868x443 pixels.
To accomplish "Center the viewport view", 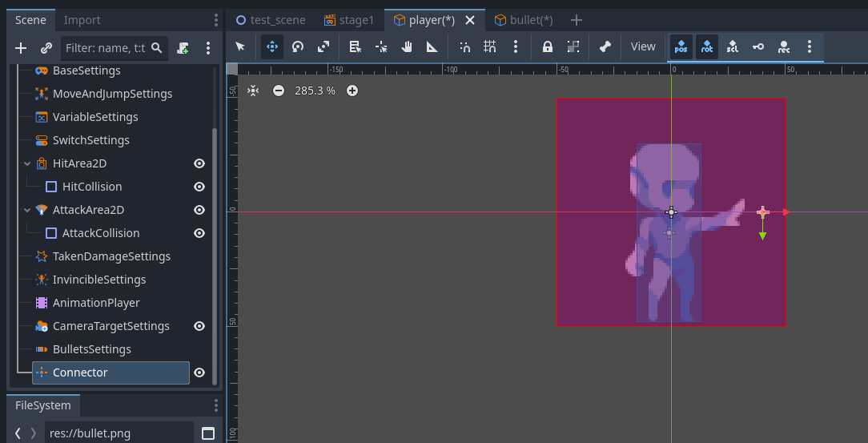I will [x=253, y=91].
